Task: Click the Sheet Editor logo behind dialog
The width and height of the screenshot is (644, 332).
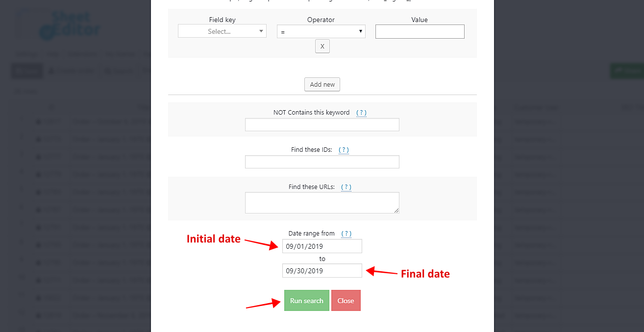Action: coord(69,25)
